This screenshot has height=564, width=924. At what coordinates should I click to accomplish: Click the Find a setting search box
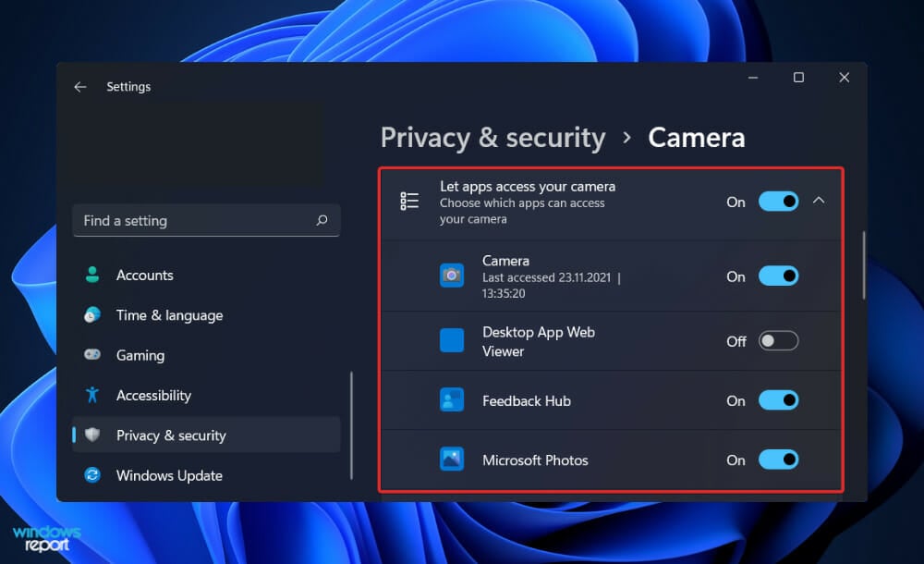point(194,221)
